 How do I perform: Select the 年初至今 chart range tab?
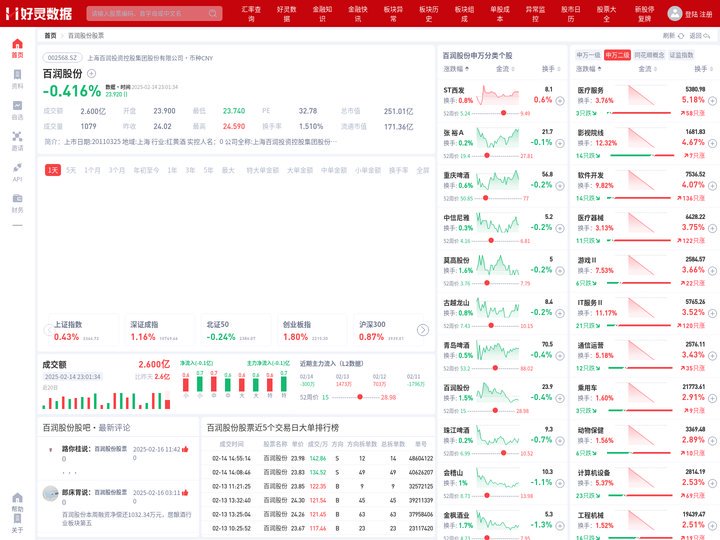pyautogui.click(x=146, y=170)
